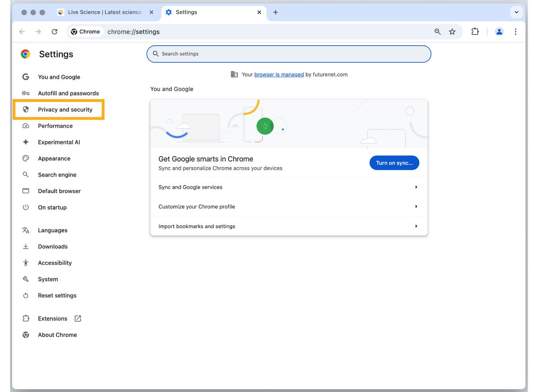
Task: Select 'Experimental AI' label in sidebar
Action: pos(59,142)
